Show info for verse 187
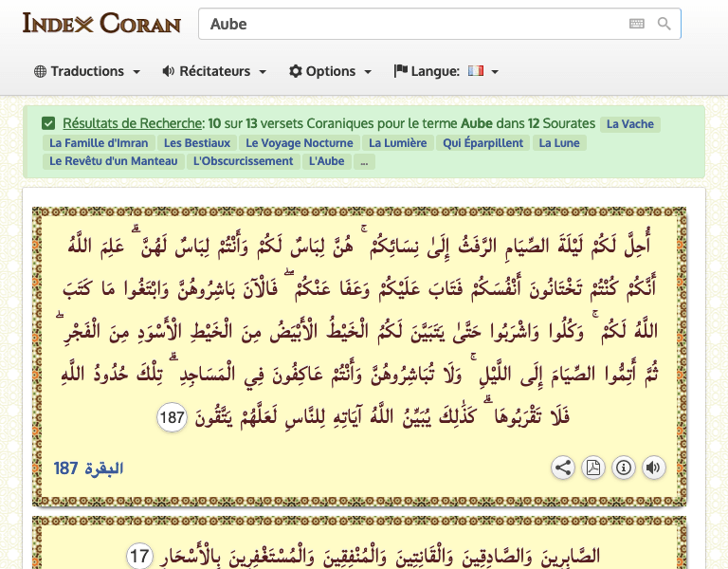 623,468
